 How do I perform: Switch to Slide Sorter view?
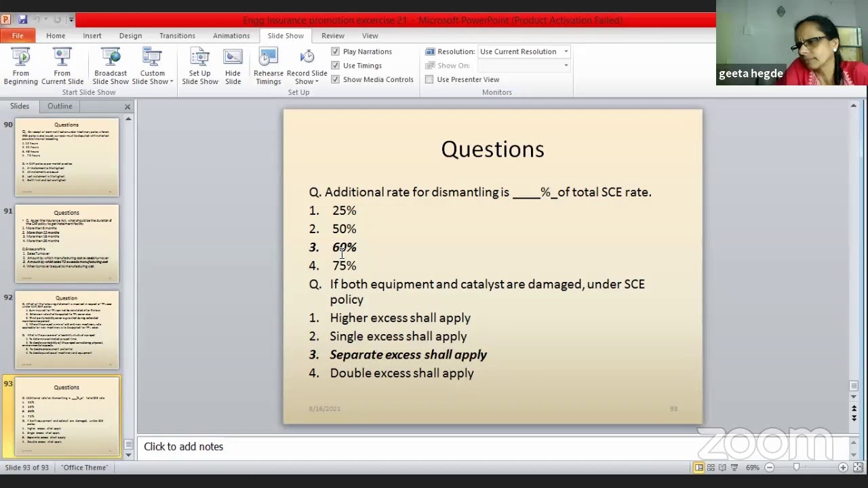[711, 467]
